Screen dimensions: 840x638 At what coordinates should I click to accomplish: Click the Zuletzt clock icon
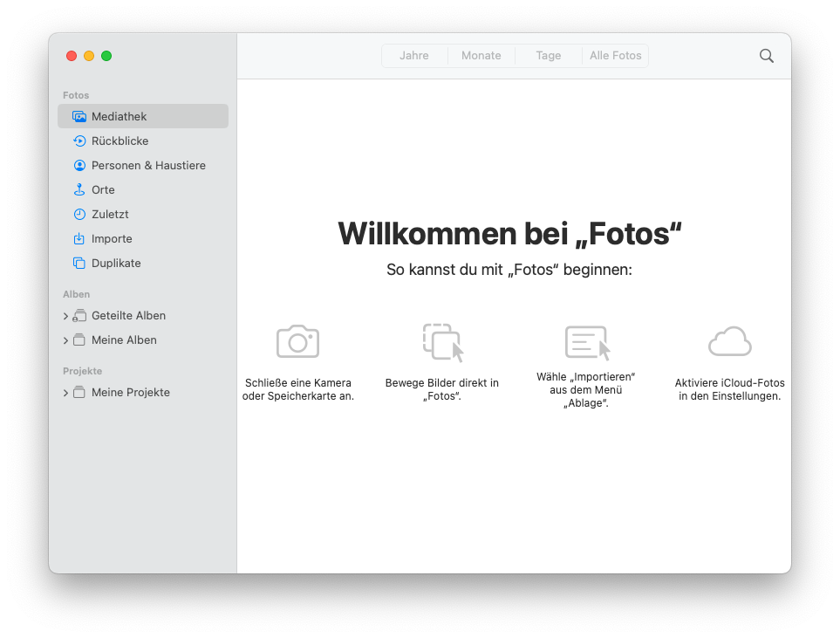[79, 215]
